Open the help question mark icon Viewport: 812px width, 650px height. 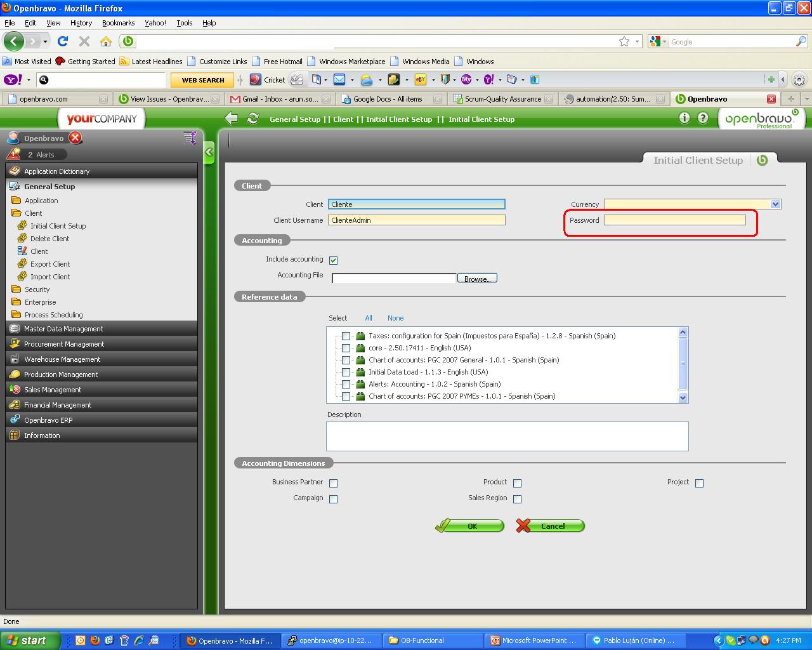703,118
